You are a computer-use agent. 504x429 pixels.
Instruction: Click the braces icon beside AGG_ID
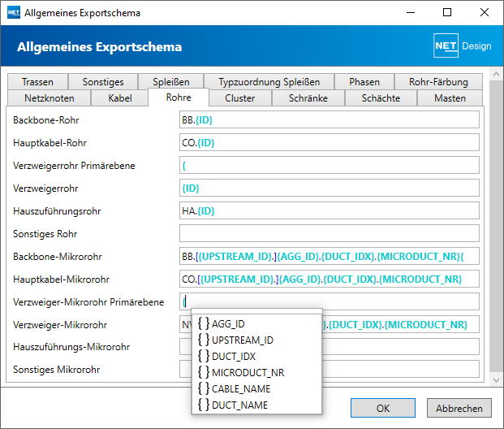(x=204, y=323)
